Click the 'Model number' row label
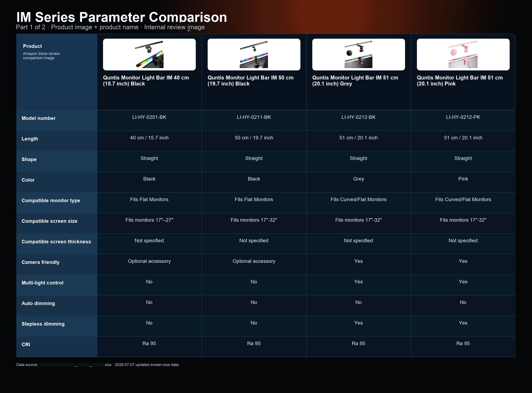 point(38,118)
